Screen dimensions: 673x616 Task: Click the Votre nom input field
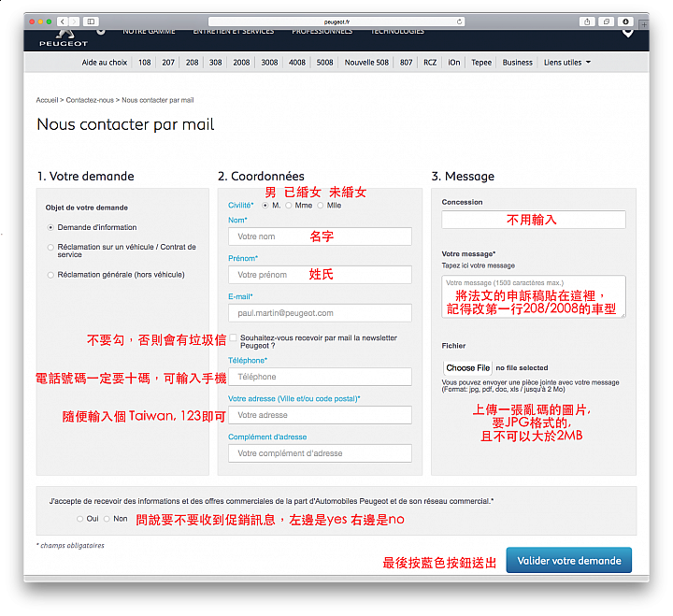(320, 236)
